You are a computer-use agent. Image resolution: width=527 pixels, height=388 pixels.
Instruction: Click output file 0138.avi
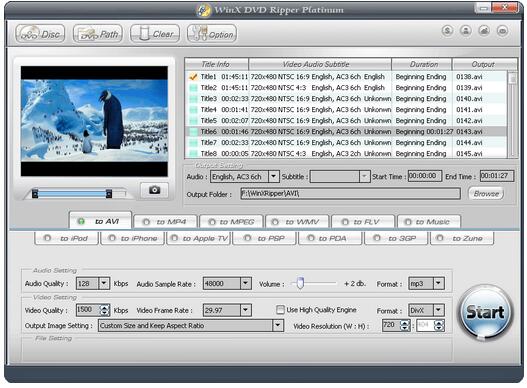[469, 77]
